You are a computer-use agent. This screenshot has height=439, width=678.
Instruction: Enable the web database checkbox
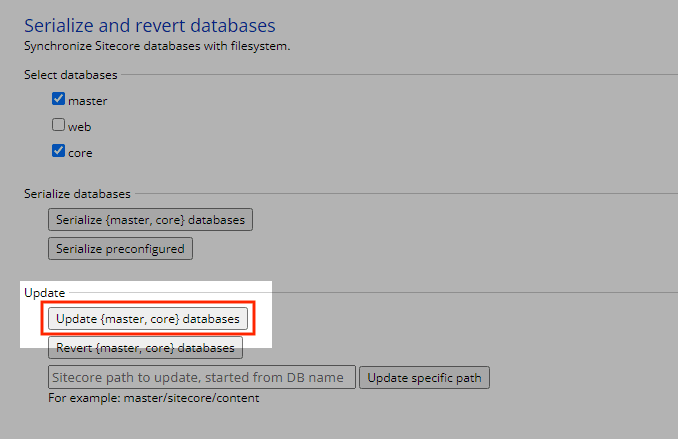coord(59,126)
